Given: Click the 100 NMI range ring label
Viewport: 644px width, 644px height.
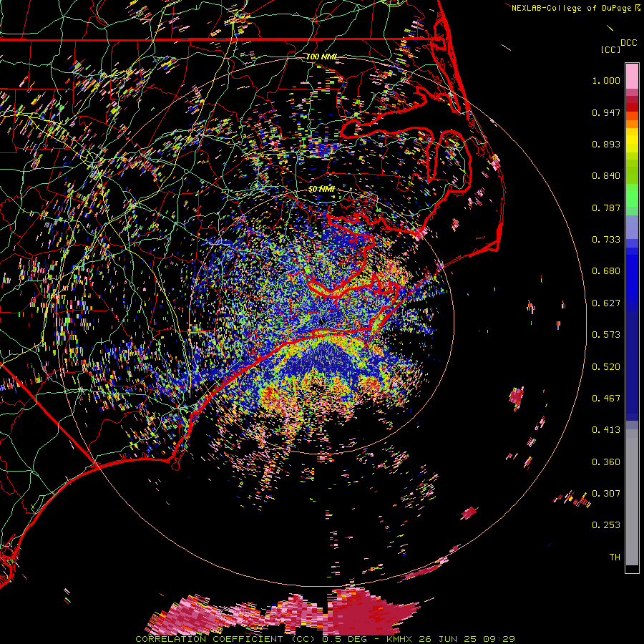Looking at the screenshot, I should click(x=321, y=57).
